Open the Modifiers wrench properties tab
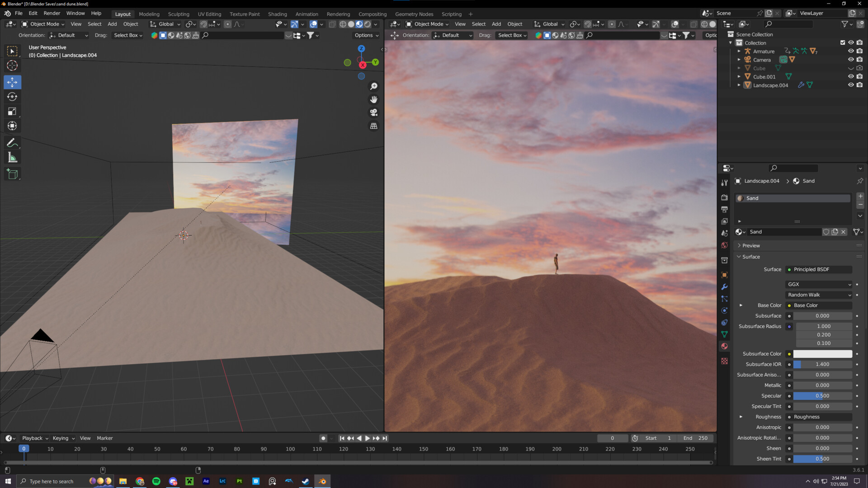868x488 pixels. 724,287
